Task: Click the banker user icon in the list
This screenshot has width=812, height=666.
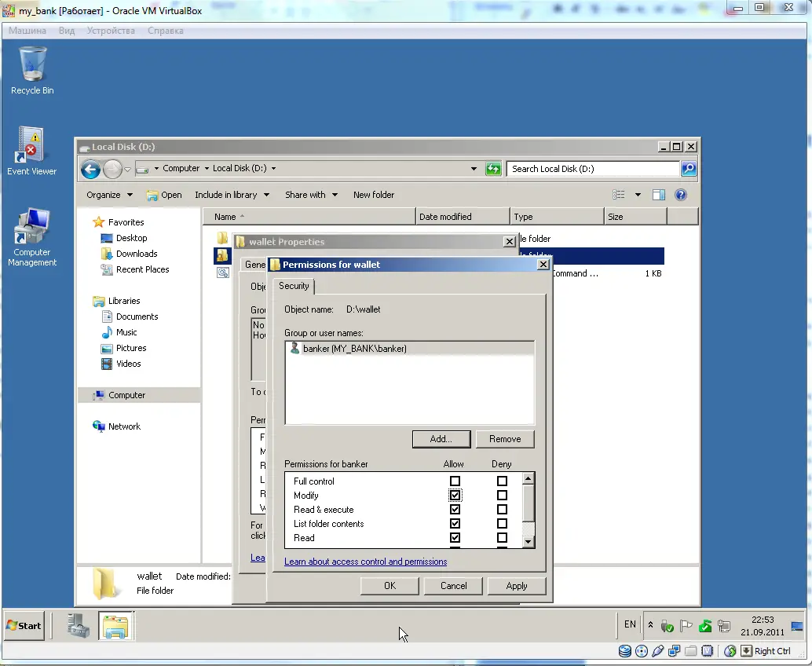Action: point(294,348)
